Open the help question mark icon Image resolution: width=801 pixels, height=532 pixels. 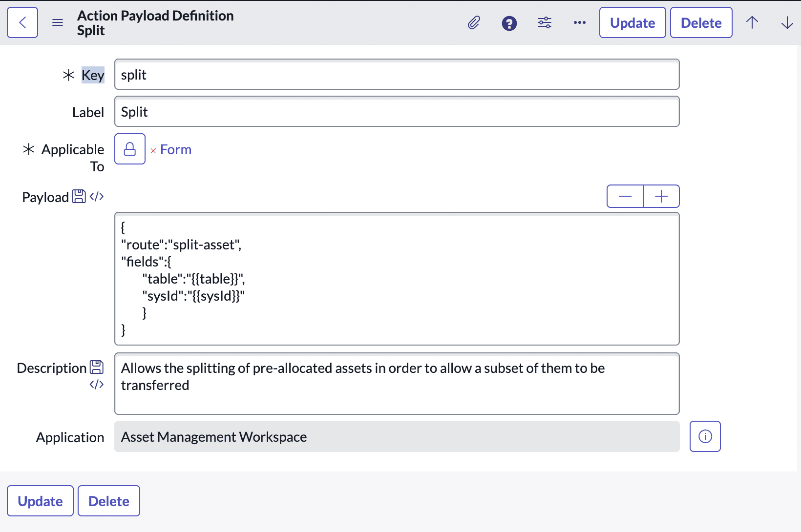[509, 23]
